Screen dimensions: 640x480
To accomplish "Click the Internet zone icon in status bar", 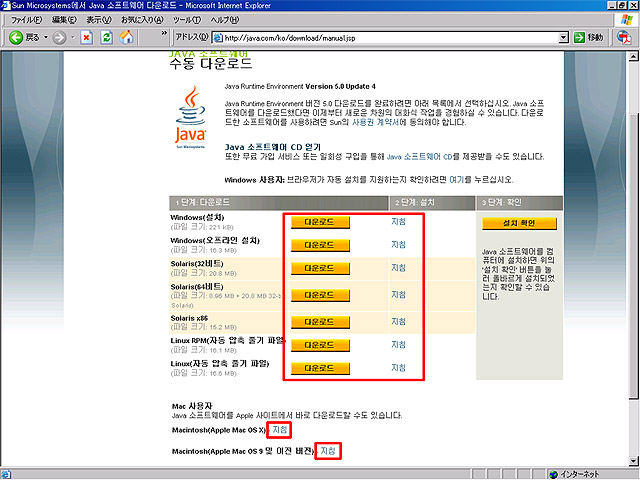I will coord(553,474).
